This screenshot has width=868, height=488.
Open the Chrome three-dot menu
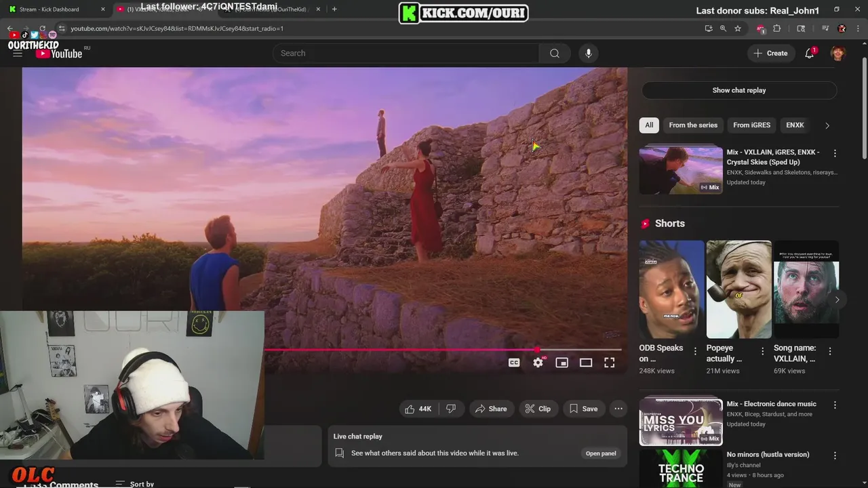click(x=859, y=28)
